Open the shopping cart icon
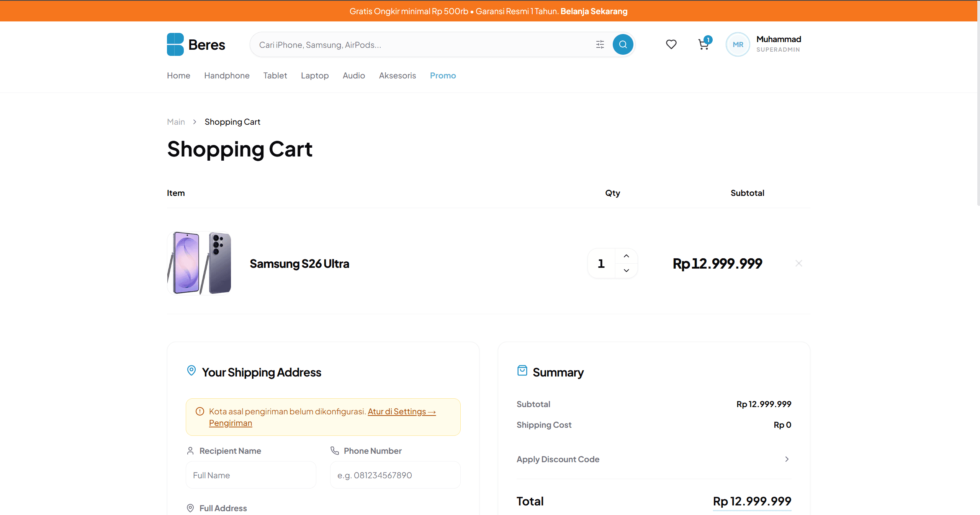 pyautogui.click(x=703, y=45)
